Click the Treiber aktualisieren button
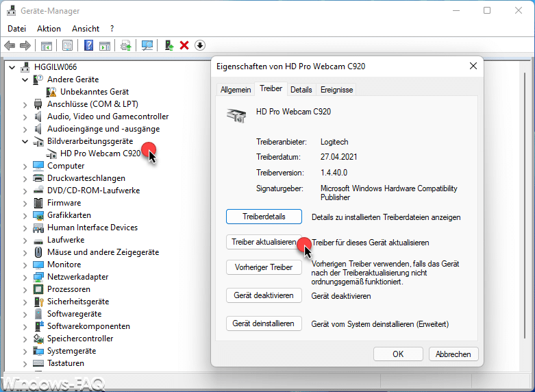 (264, 242)
